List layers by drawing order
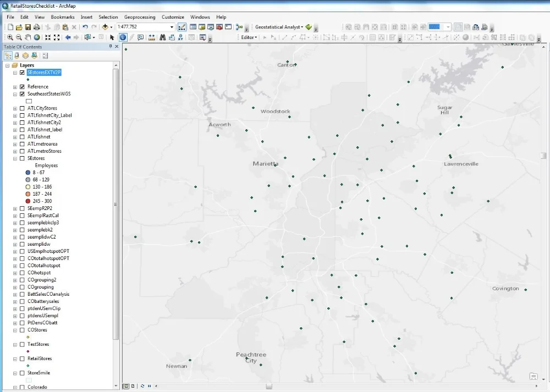 tap(8, 56)
